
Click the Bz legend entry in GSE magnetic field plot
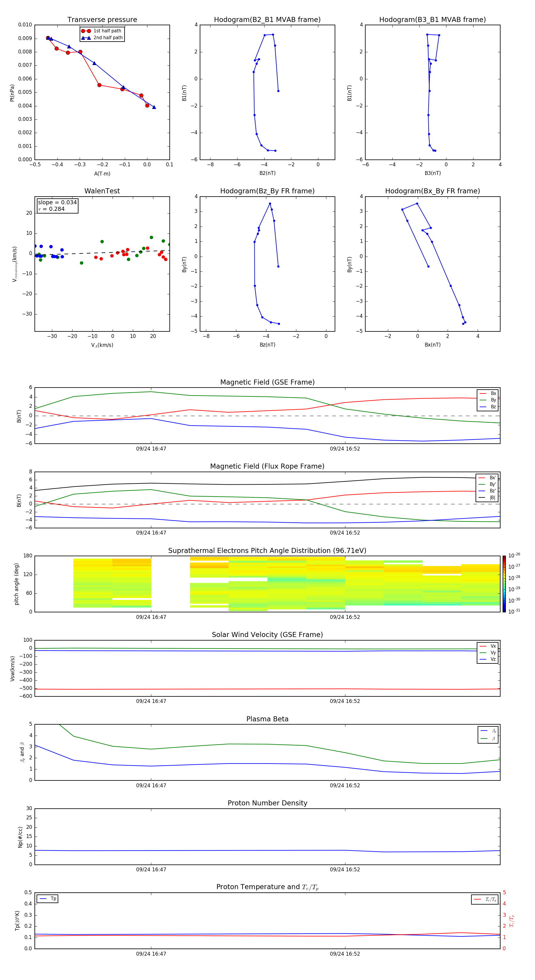pyautogui.click(x=488, y=407)
